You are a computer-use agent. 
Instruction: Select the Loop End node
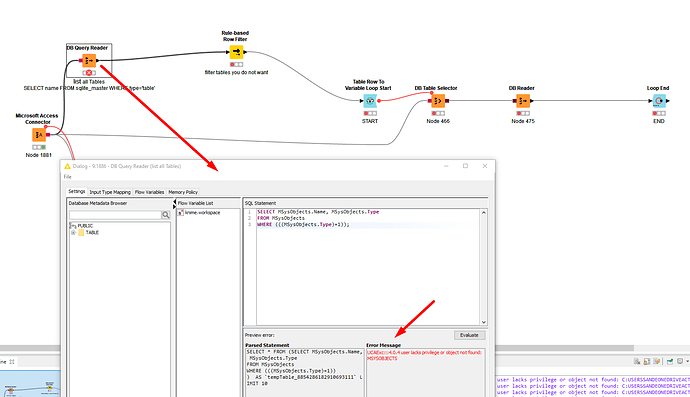pos(659,101)
